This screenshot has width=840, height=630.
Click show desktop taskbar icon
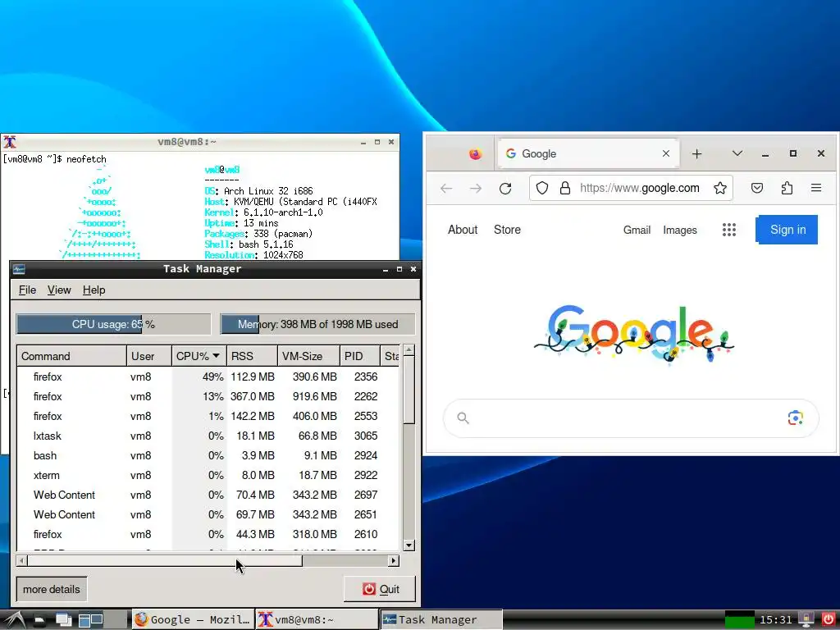point(64,620)
